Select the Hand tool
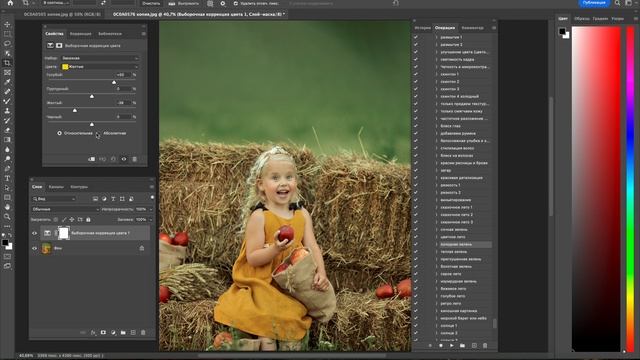This screenshot has width=640, height=360. (x=7, y=207)
